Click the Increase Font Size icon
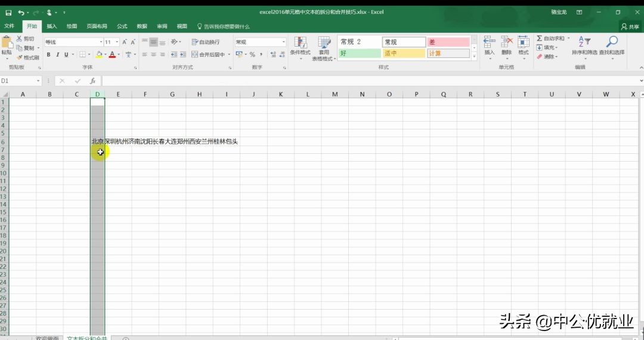The height and width of the screenshot is (340, 644). coord(126,42)
